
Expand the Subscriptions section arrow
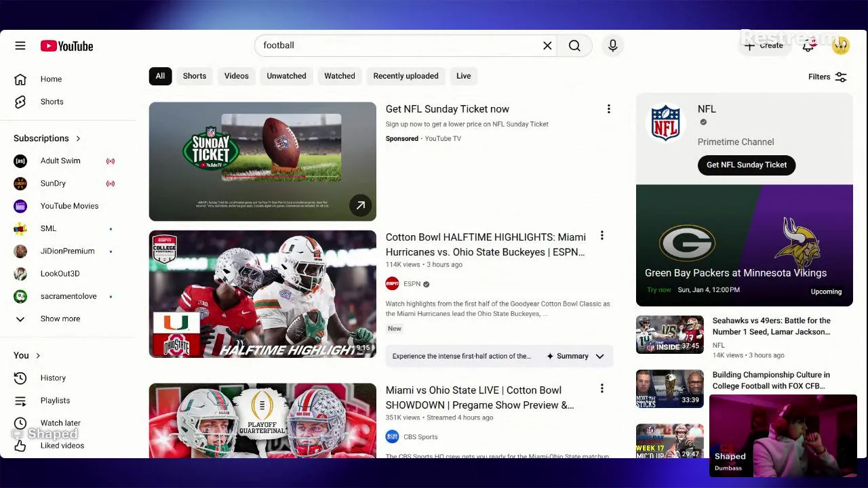(78, 138)
